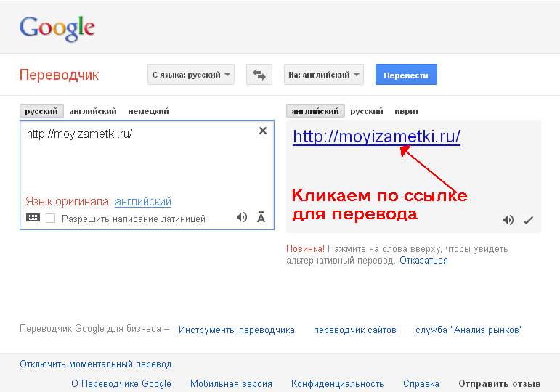This screenshot has width=560, height=392.
Task: Open 'переводчик сайтов' link
Action: pyautogui.click(x=355, y=330)
